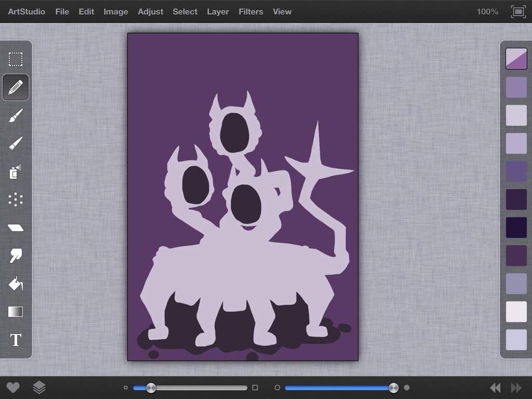Image resolution: width=532 pixels, height=399 pixels.
Task: Click the opacity slider handle
Action: click(393, 388)
